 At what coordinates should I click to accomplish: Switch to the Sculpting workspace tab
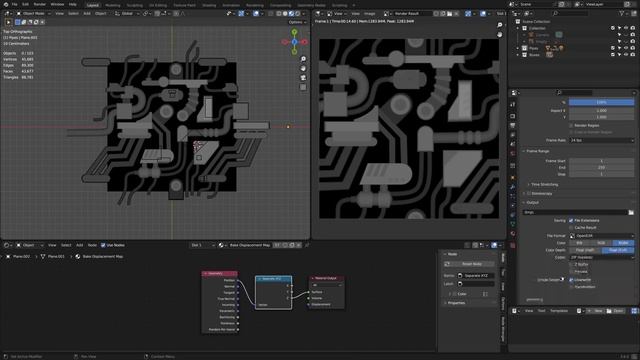tap(135, 5)
